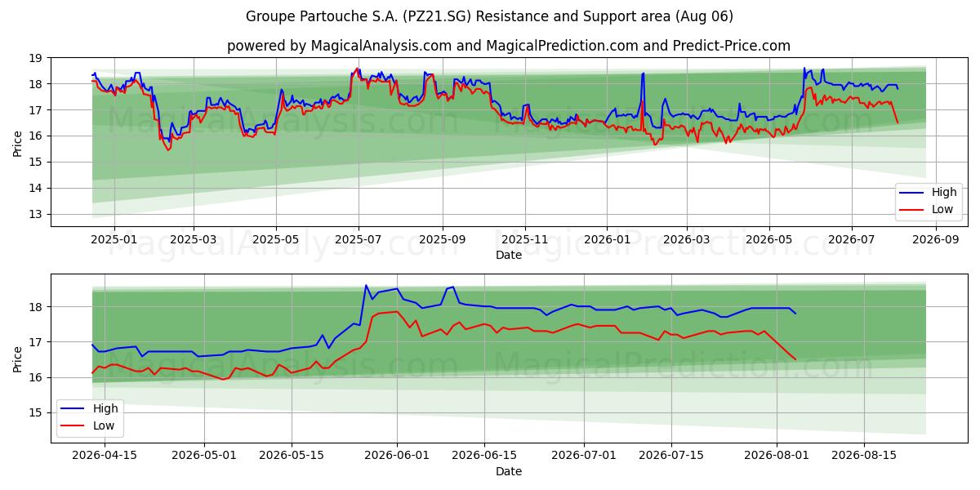Click the '2025-05' tick label
The image size is (980, 490).
276,240
